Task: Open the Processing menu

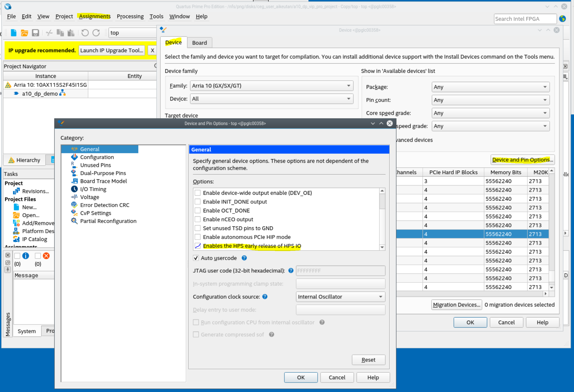Action: [x=130, y=17]
